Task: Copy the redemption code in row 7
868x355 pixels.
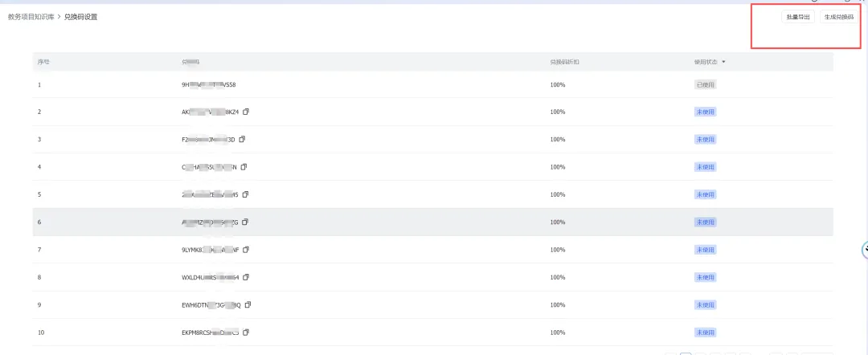Action: point(246,250)
